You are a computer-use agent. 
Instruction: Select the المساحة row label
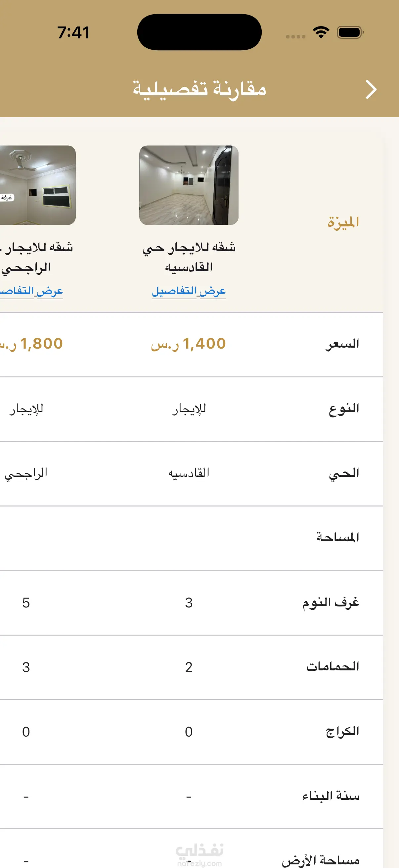click(338, 537)
